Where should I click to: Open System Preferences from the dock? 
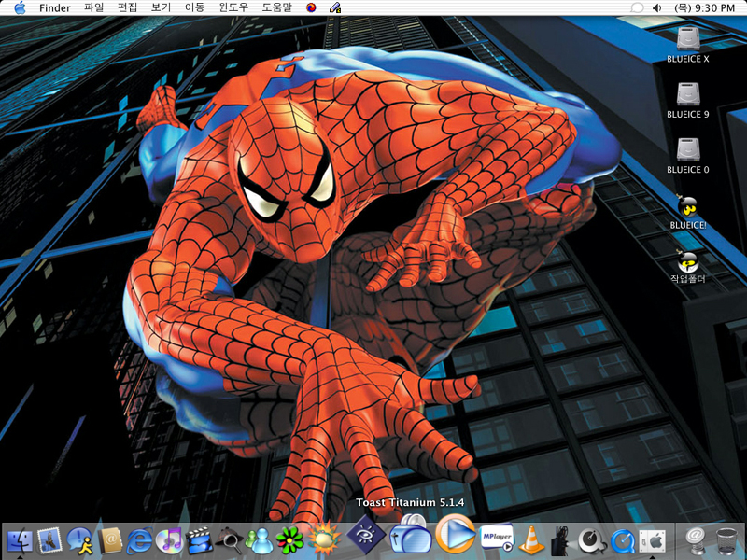click(x=651, y=539)
